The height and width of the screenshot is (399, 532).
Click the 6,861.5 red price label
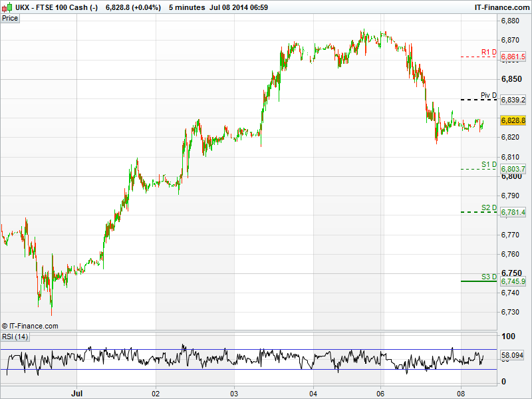pyautogui.click(x=513, y=57)
